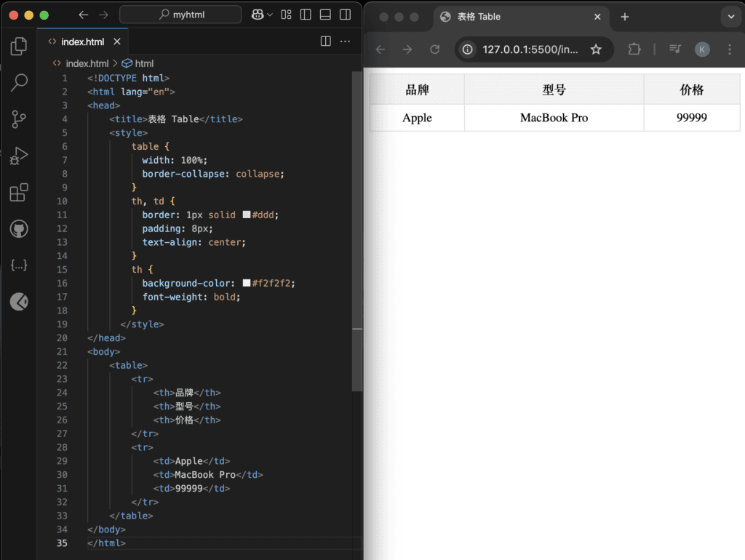Click the border-collapse: collapse code line

213,174
